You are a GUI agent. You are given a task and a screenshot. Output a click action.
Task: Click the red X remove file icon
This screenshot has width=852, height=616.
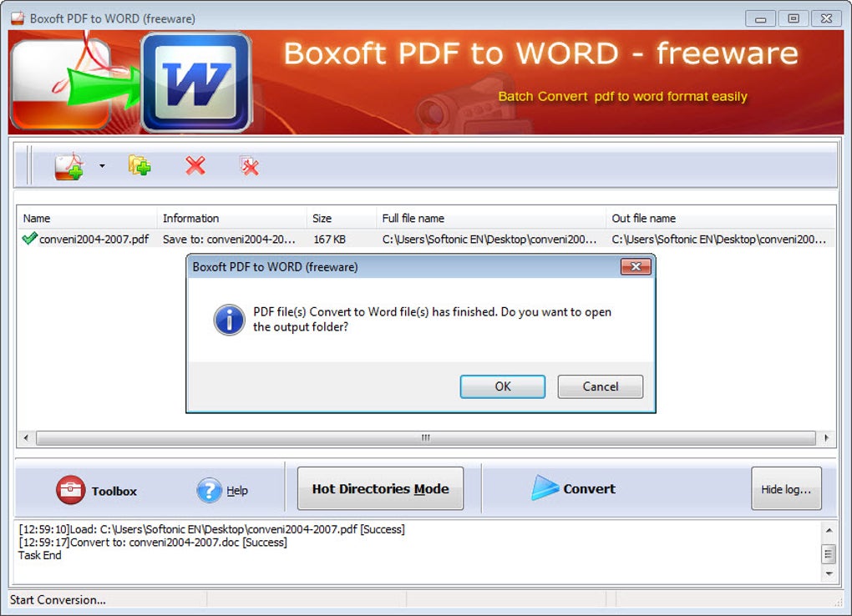point(195,165)
